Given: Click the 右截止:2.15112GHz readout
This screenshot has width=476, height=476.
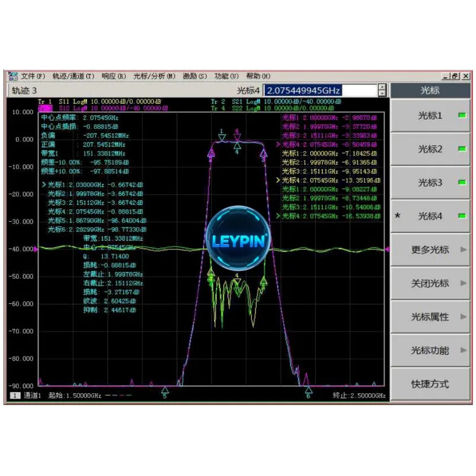Looking at the screenshot, I should point(113,283).
